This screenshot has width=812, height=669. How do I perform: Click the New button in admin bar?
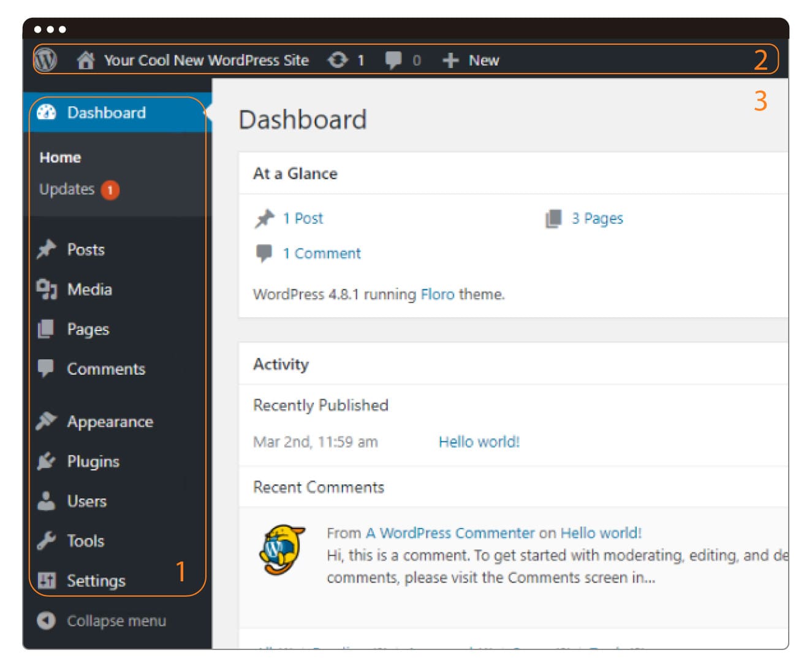(484, 60)
